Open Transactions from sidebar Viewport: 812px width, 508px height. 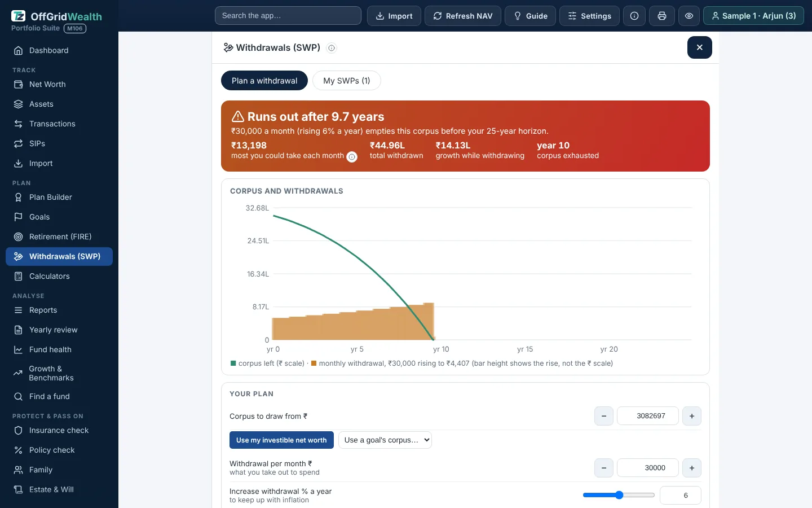pos(59,124)
